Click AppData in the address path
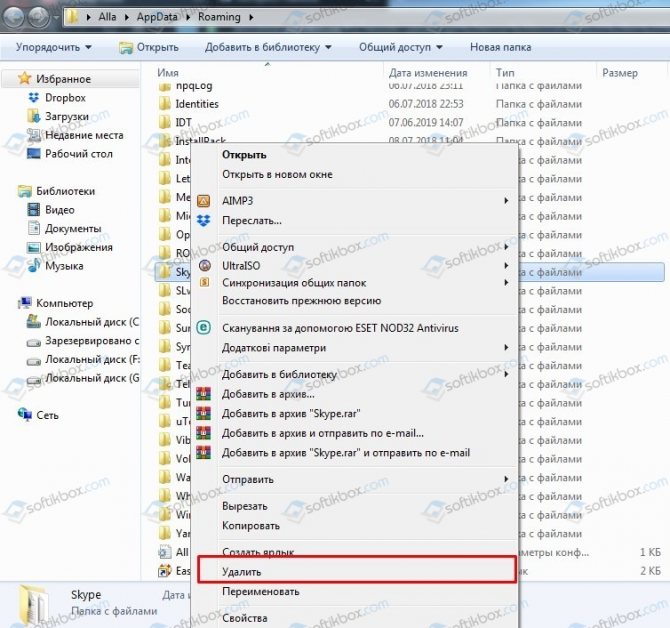 click(x=157, y=17)
